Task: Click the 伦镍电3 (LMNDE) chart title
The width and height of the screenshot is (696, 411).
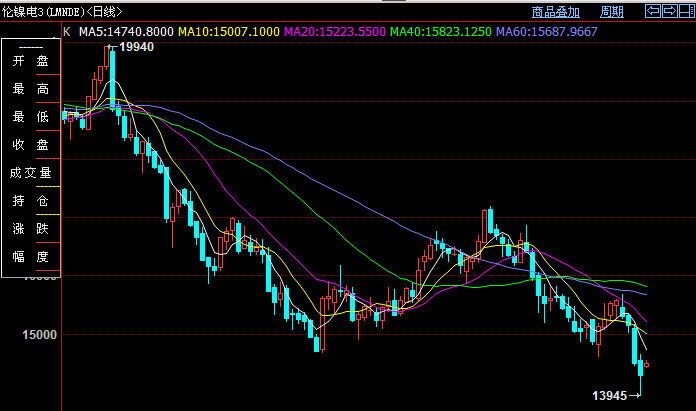Action: point(58,12)
